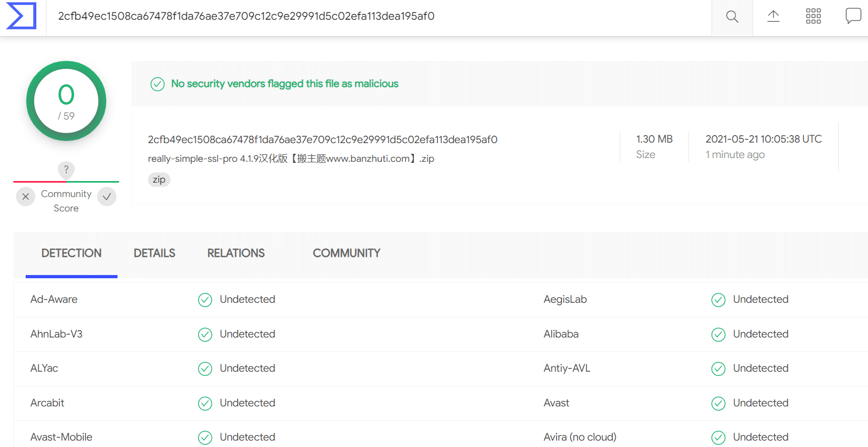Click Undetected result for Arcabit
Image resolution: width=868 pixels, height=447 pixels.
tap(248, 403)
